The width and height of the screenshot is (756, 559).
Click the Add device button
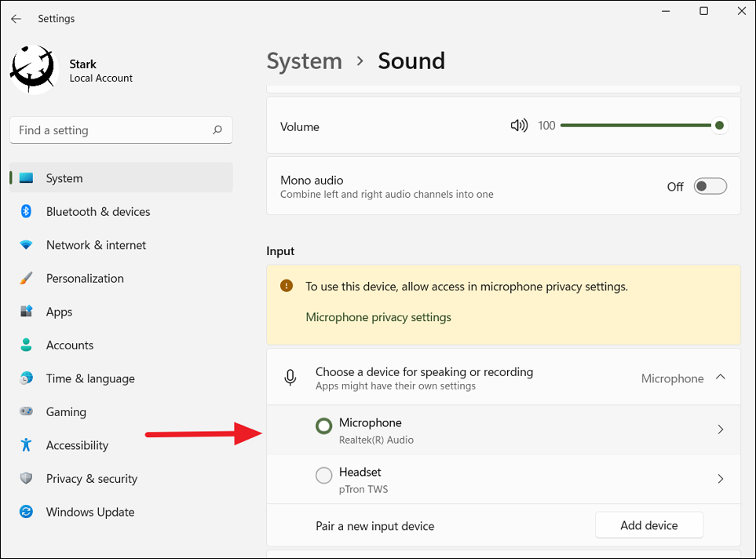pos(648,525)
